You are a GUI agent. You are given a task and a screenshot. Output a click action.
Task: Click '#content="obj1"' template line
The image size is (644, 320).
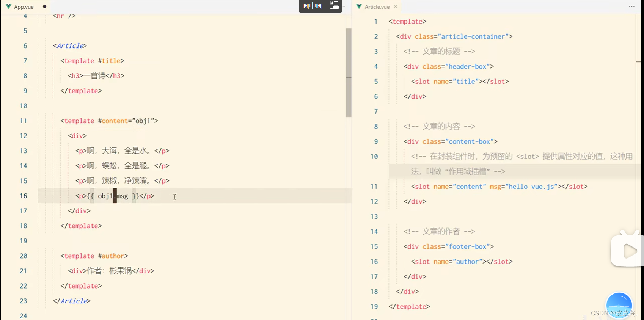pos(109,121)
